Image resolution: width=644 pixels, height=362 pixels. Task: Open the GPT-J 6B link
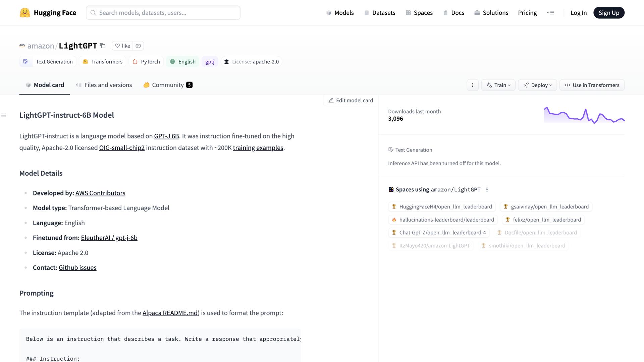(x=166, y=136)
